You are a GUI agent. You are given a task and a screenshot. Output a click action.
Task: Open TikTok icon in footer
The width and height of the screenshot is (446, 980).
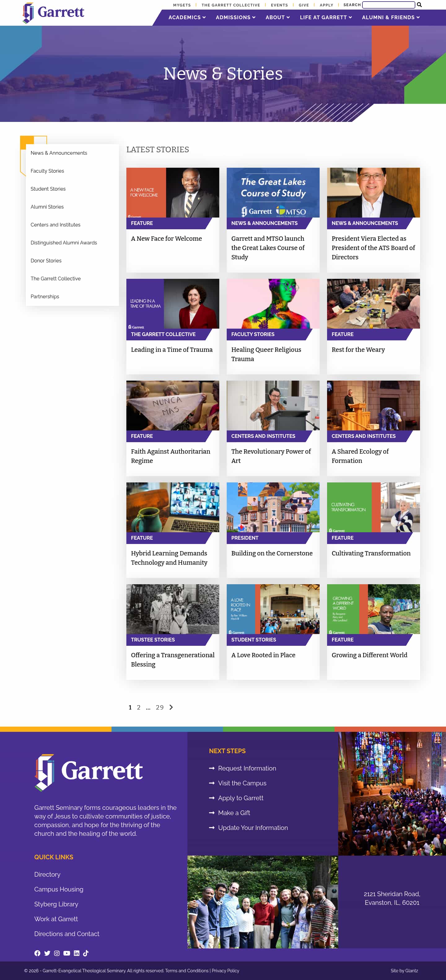point(86,953)
